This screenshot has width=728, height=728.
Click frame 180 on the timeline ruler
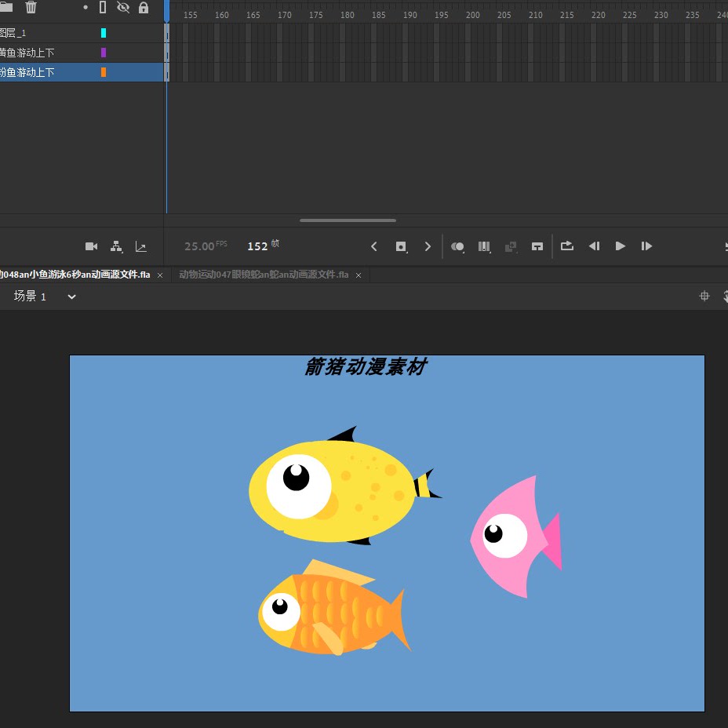click(348, 15)
